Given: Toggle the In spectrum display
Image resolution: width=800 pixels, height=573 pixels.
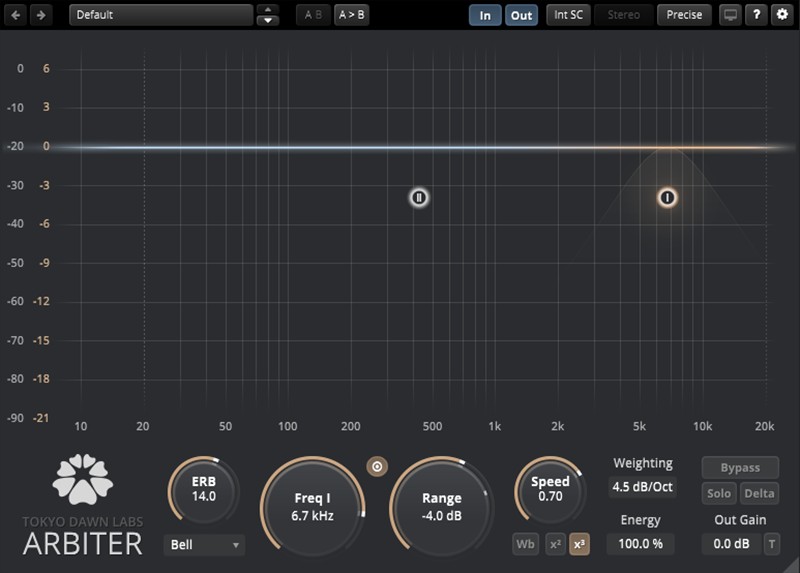Looking at the screenshot, I should 485,15.
